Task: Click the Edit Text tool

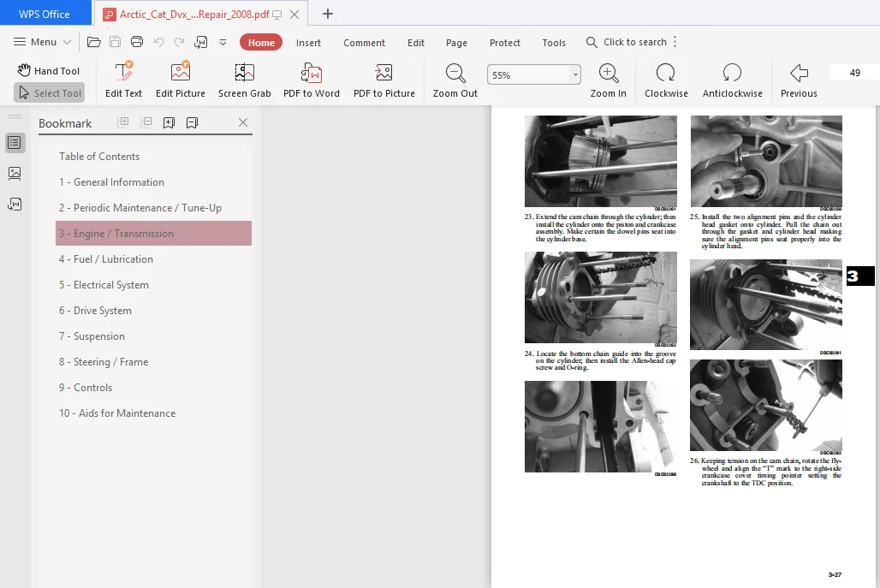Action: point(123,80)
